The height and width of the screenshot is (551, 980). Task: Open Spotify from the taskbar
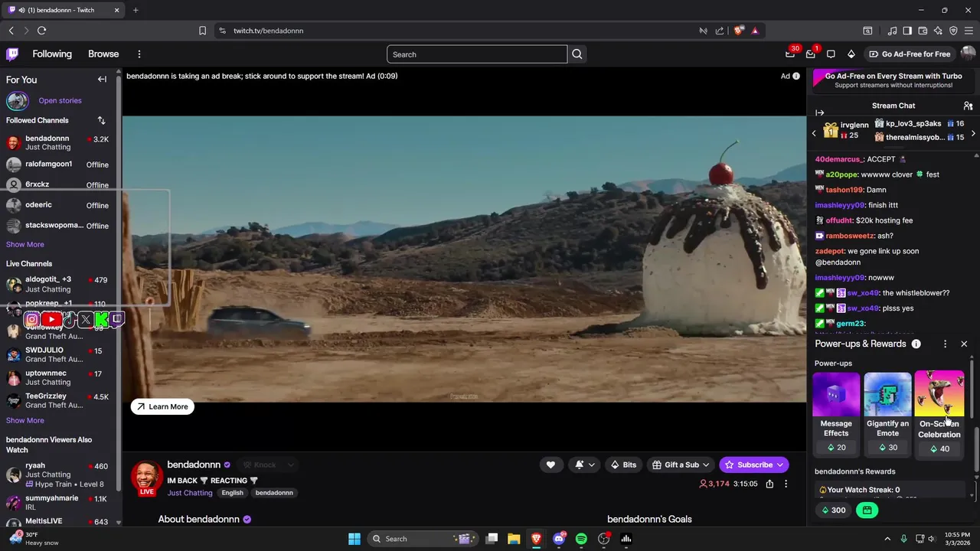point(581,539)
